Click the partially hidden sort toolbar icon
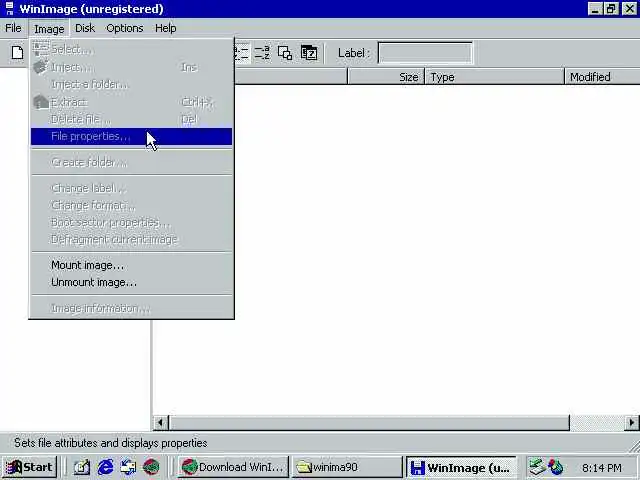 [x=241, y=53]
